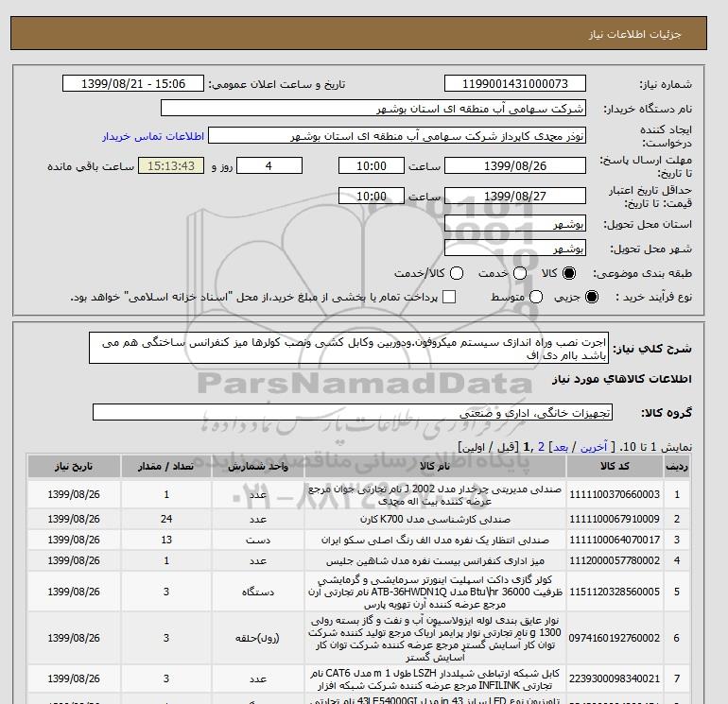Click the response deadline date 1399/08/26 field
The width and height of the screenshot is (728, 704).
coord(515,165)
